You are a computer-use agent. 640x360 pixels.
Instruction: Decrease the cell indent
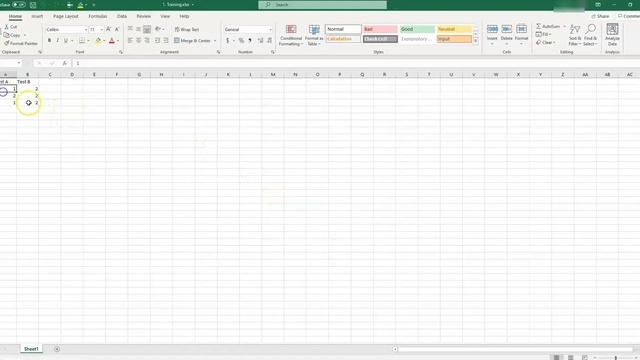pos(158,40)
